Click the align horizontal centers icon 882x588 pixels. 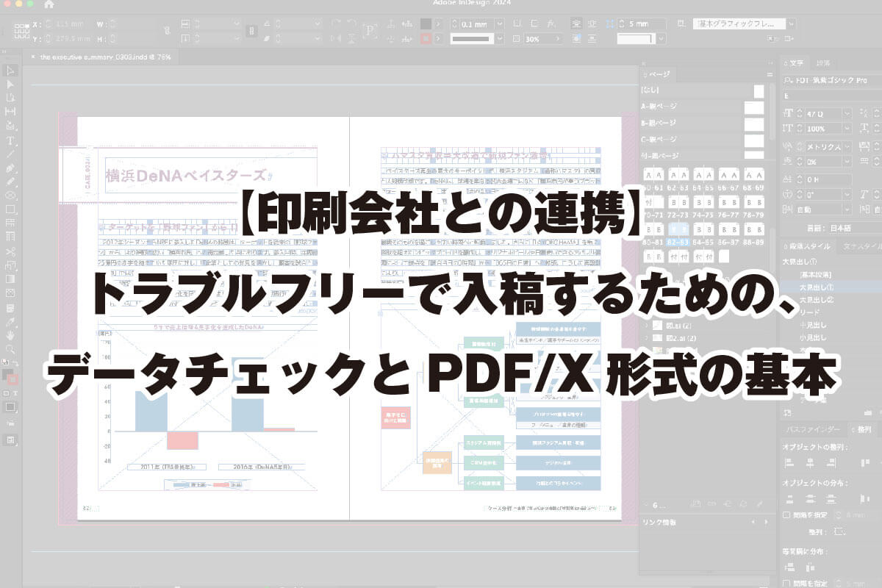(810, 463)
